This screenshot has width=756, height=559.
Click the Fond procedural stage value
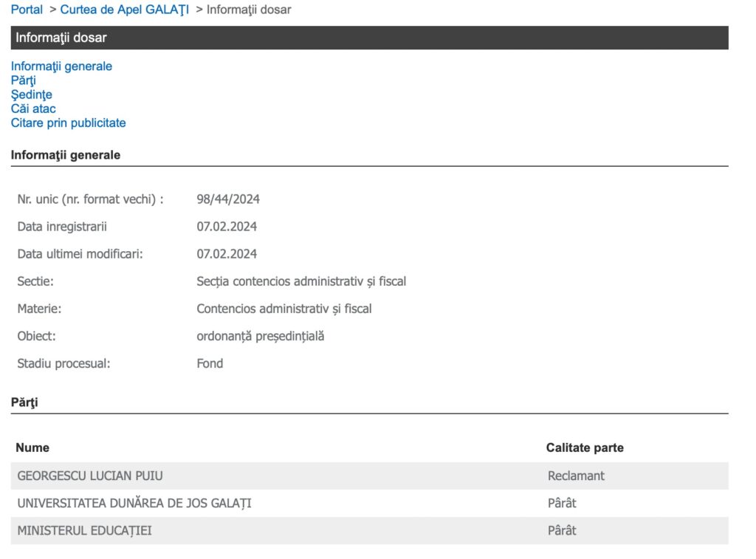pyautogui.click(x=210, y=363)
